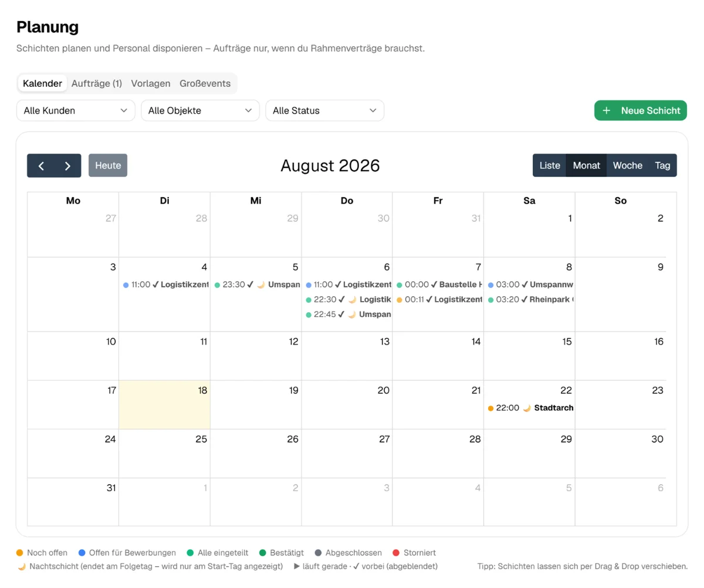Screen dimensions: 704x588
Task: Open the Aufträge (1) tab
Action: [x=97, y=83]
